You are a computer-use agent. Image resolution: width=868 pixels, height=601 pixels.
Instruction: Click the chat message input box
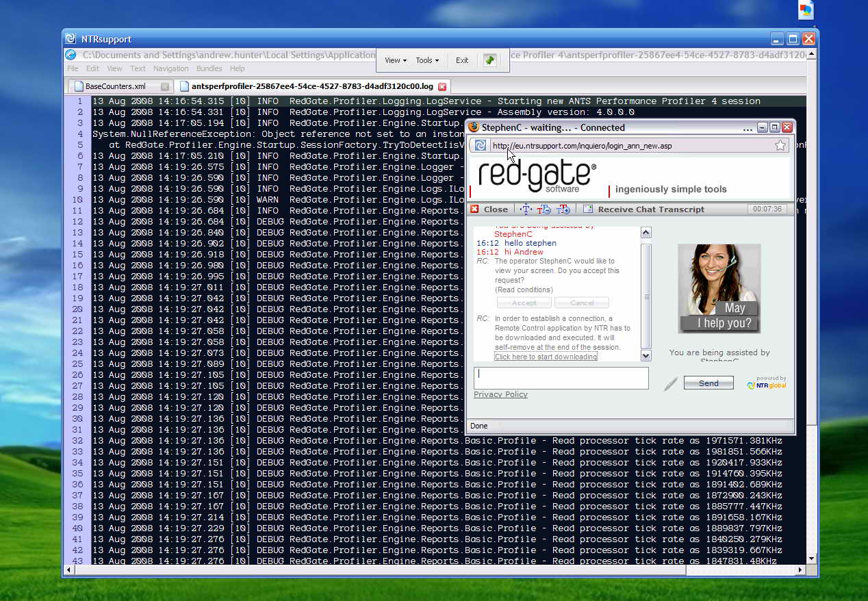coord(561,378)
